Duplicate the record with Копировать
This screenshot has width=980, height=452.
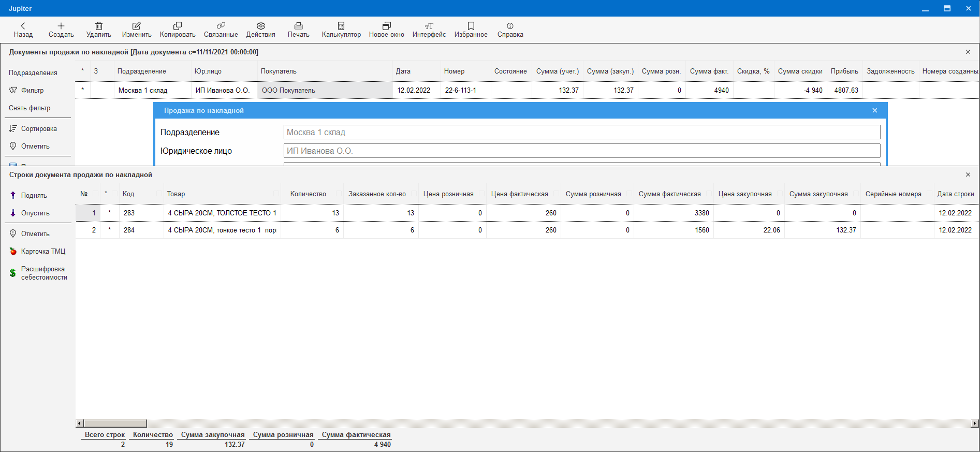point(178,30)
